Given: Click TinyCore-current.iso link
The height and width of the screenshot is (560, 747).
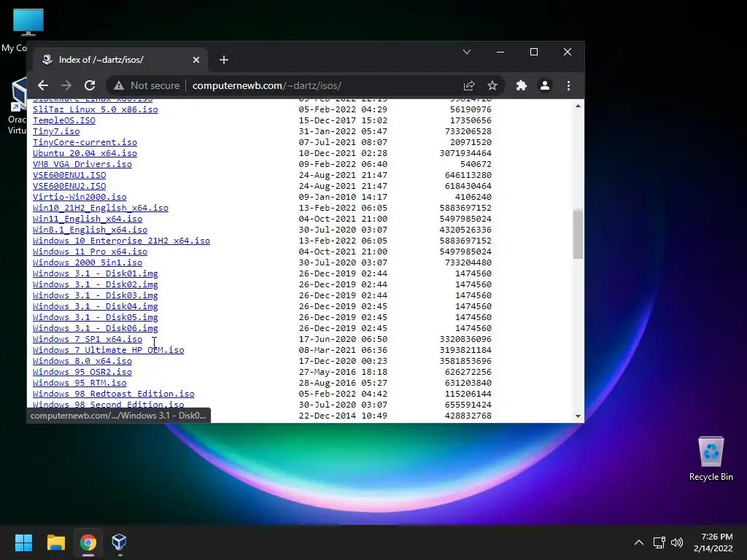Looking at the screenshot, I should (85, 142).
